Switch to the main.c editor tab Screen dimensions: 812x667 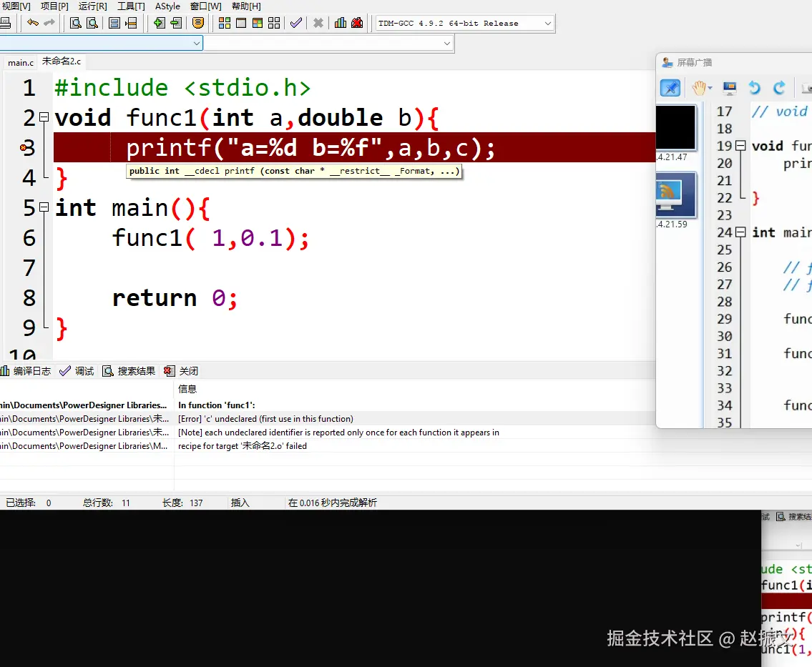[x=21, y=63]
